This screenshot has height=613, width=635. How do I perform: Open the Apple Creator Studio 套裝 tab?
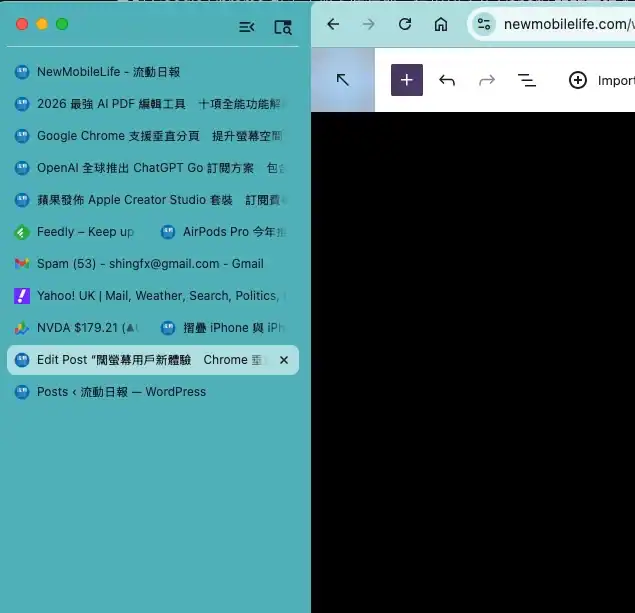coord(153,200)
